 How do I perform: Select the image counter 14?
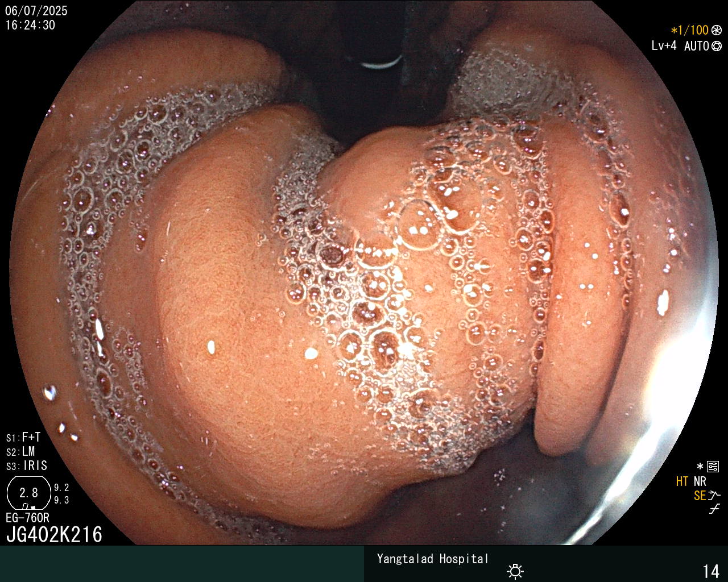711,571
